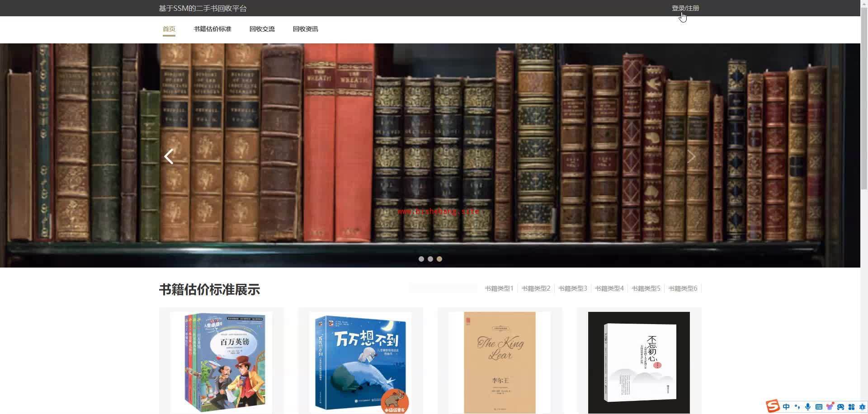Viewport: 868px width, 414px height.
Task: Open Sogou game controller icon
Action: click(x=840, y=407)
